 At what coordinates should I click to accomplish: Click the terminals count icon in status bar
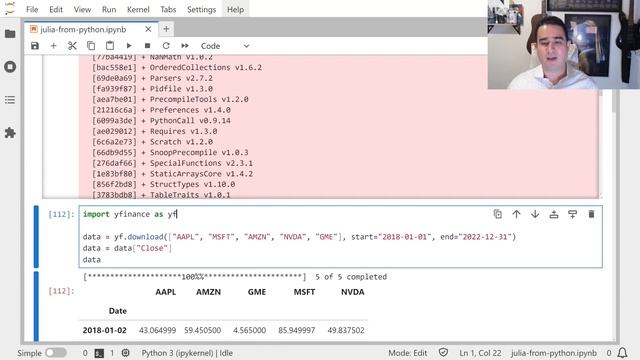pyautogui.click(x=99, y=353)
